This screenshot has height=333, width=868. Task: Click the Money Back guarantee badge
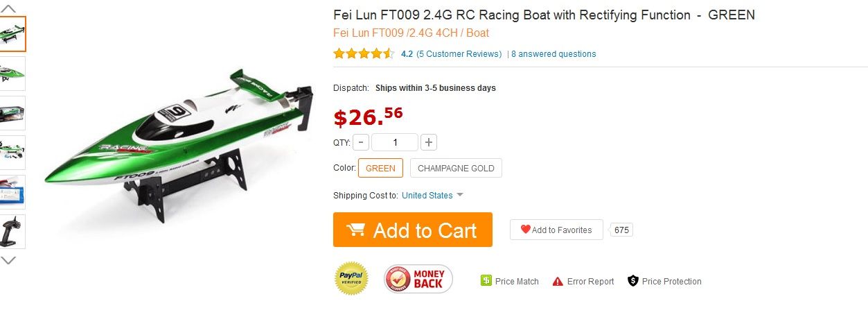[x=418, y=279]
